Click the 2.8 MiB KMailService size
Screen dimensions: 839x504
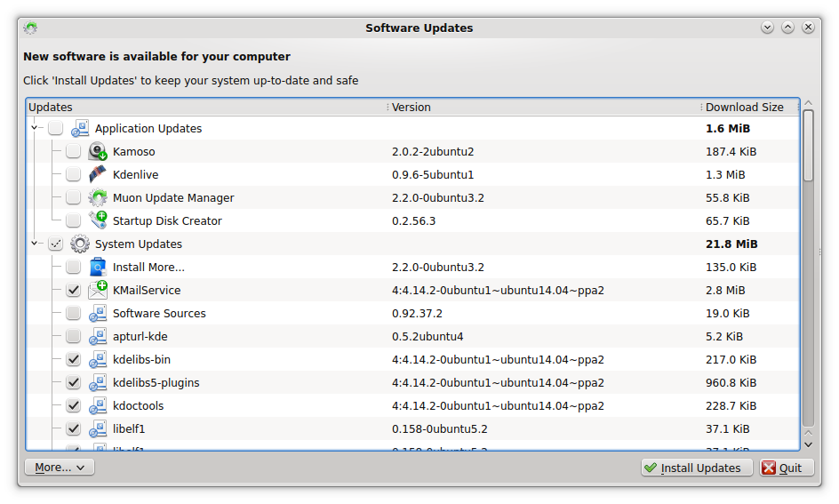click(725, 291)
